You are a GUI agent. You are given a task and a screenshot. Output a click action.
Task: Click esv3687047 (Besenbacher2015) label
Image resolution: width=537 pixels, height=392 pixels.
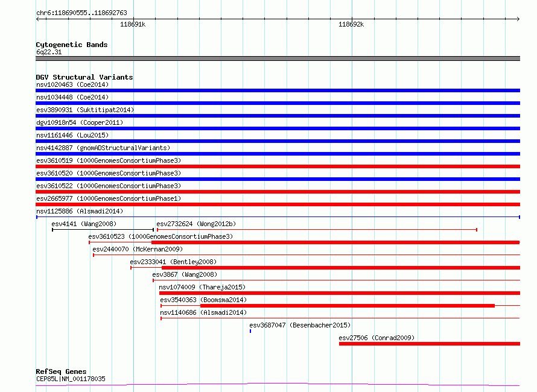click(300, 325)
